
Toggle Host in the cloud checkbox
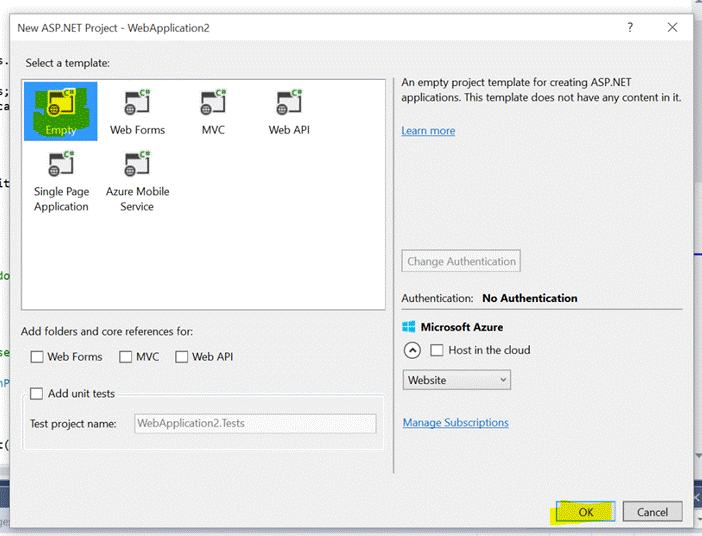(437, 350)
